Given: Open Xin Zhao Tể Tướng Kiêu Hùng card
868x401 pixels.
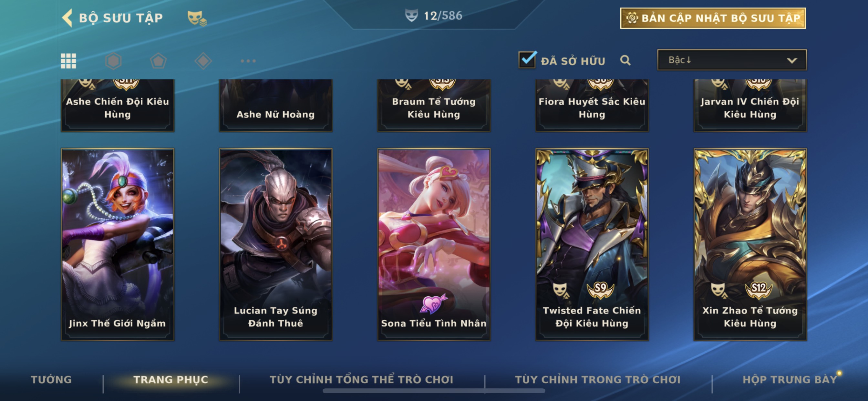Looking at the screenshot, I should click(x=750, y=245).
